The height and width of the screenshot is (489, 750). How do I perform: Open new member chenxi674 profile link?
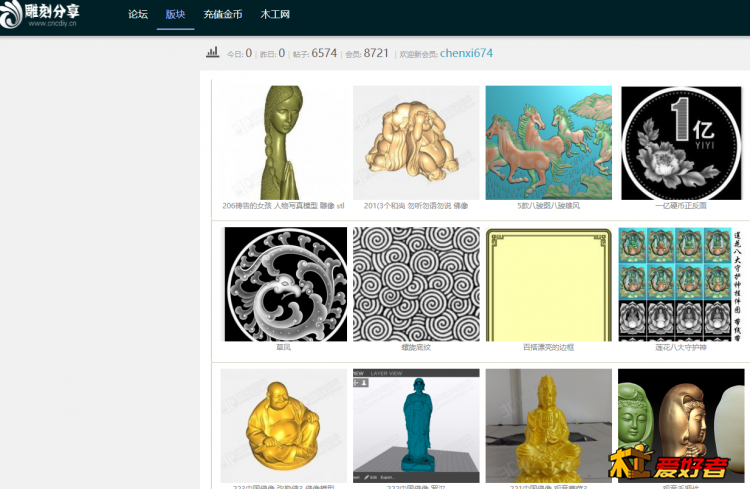pyautogui.click(x=466, y=53)
